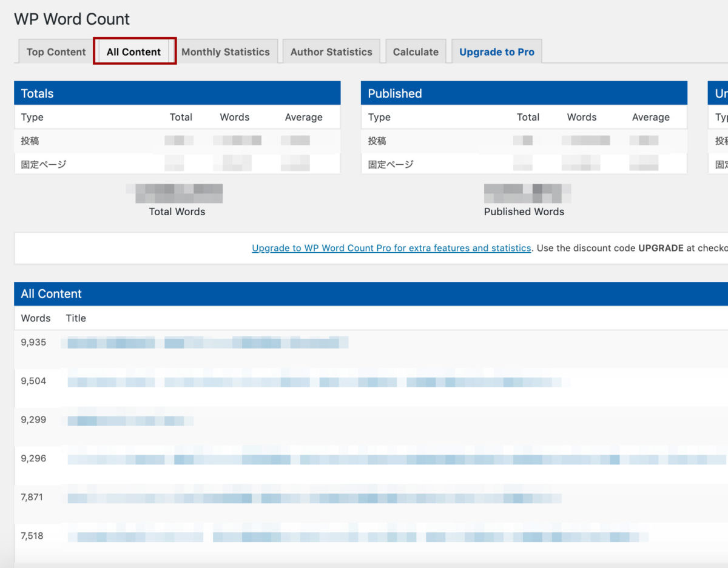The height and width of the screenshot is (568, 728).
Task: Click the Published panel header
Action: pyautogui.click(x=524, y=93)
